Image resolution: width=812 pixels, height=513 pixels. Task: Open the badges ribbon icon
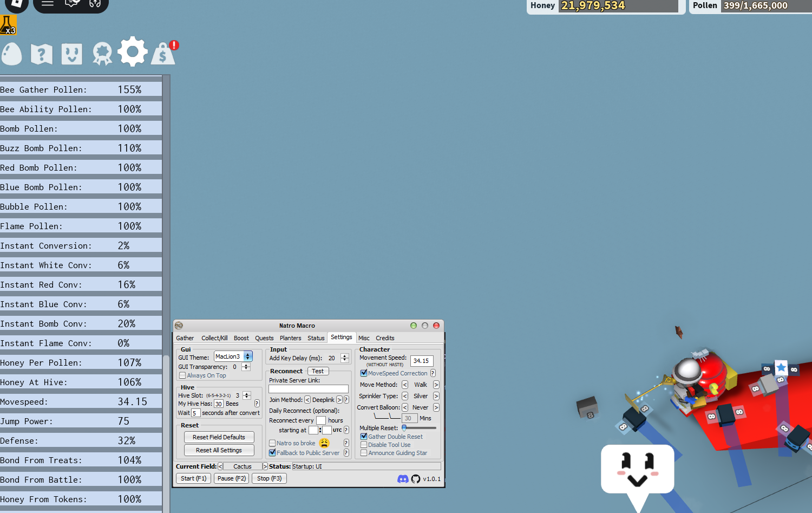102,54
